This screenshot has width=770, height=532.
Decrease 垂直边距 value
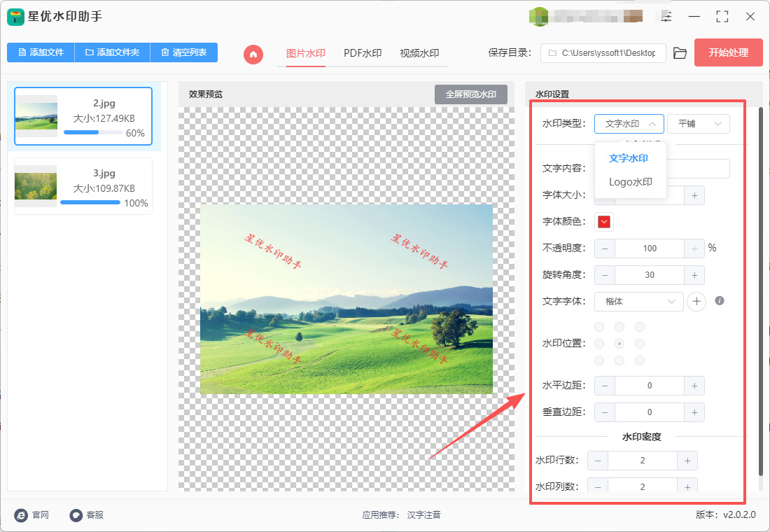(605, 412)
